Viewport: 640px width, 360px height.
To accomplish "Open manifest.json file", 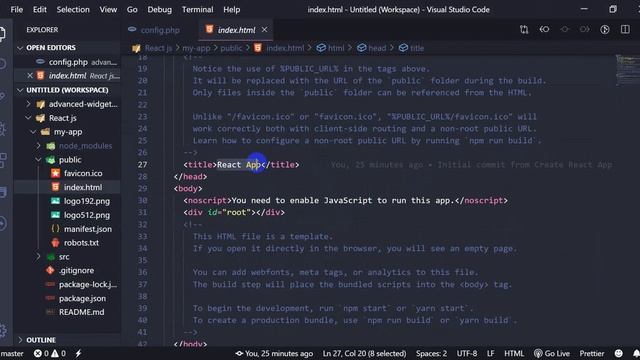I will [88, 229].
